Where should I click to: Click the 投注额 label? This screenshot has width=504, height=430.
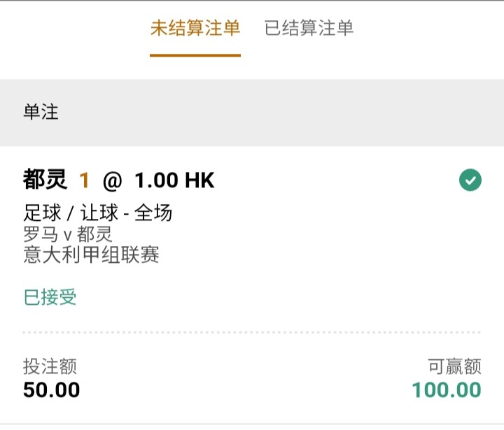tap(50, 366)
